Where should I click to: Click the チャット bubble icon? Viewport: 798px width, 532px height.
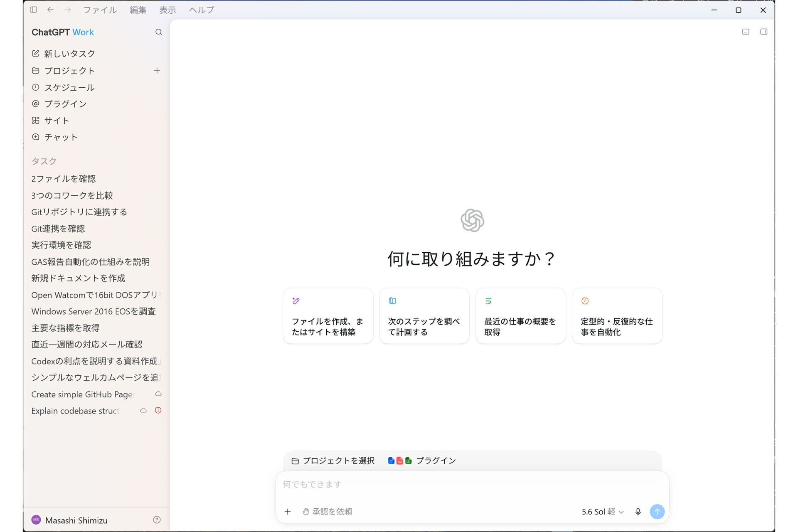pyautogui.click(x=36, y=137)
